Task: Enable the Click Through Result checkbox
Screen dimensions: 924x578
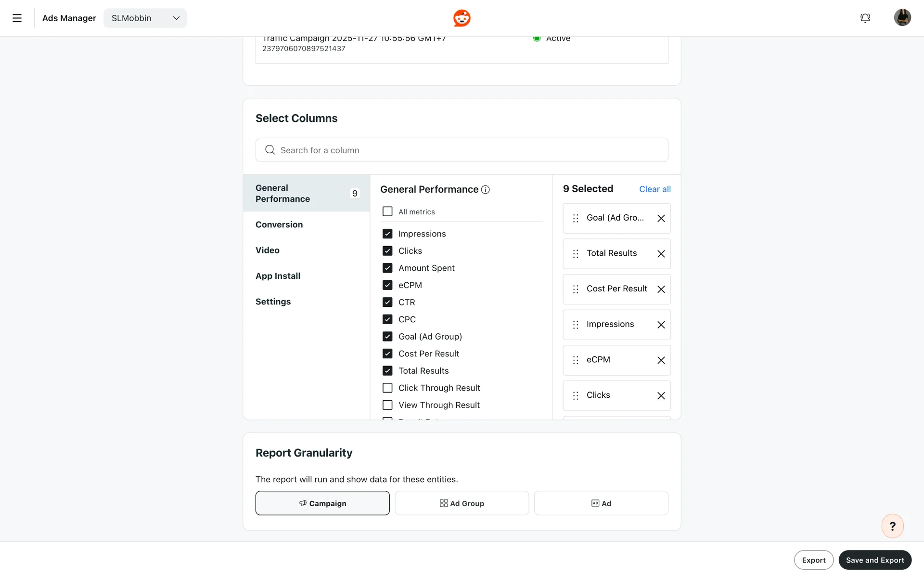Action: (387, 388)
